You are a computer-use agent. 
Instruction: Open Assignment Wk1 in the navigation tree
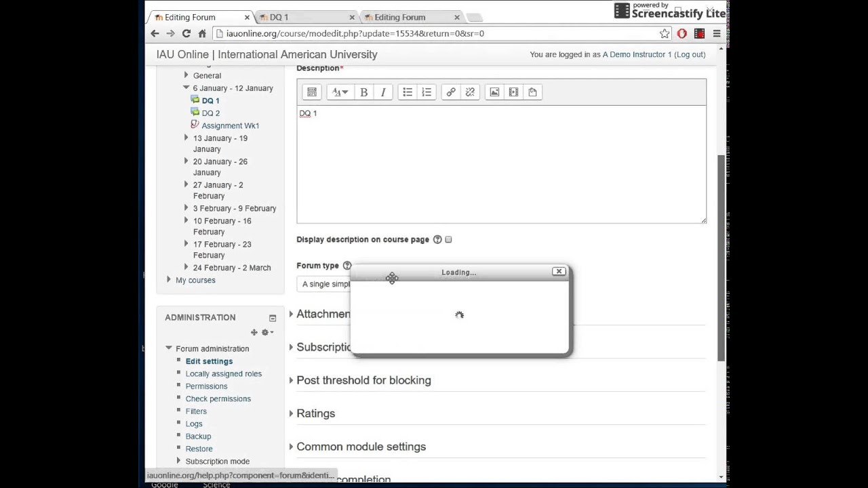230,125
